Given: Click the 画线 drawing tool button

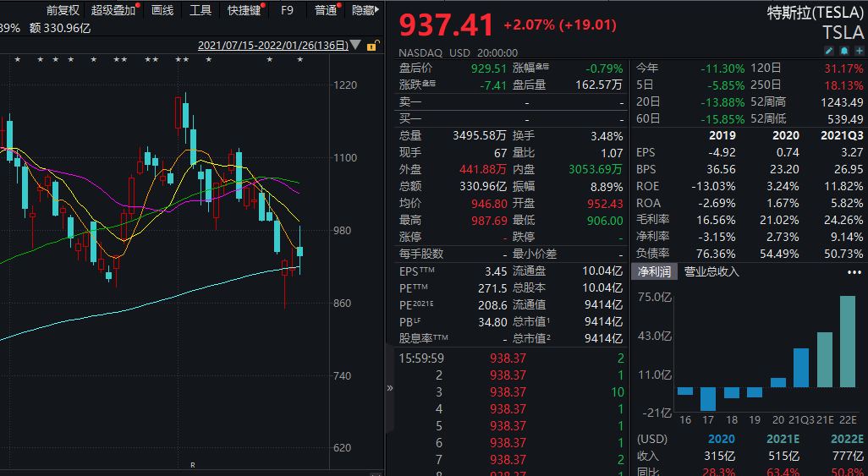Looking at the screenshot, I should point(162,10).
